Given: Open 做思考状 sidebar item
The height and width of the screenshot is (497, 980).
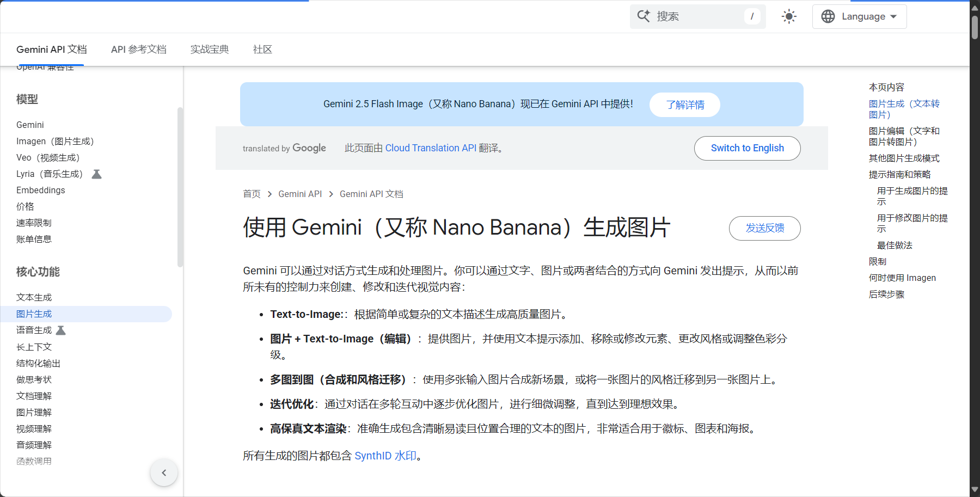Looking at the screenshot, I should pos(34,379).
